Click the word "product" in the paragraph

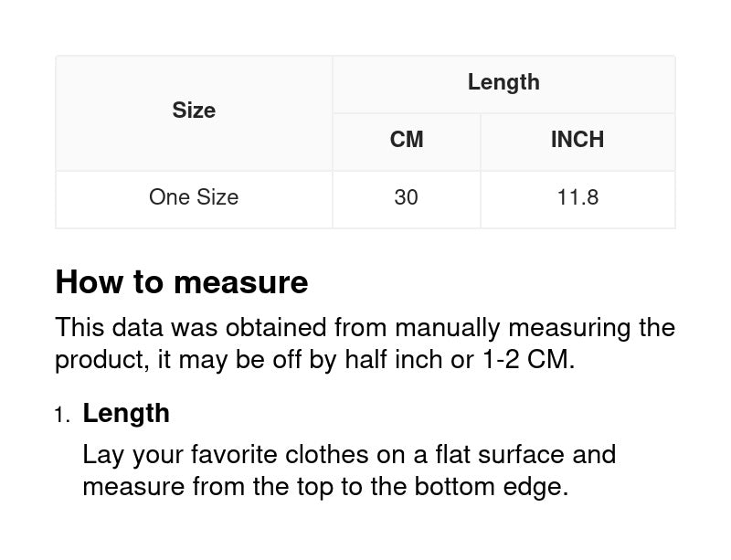point(101,359)
